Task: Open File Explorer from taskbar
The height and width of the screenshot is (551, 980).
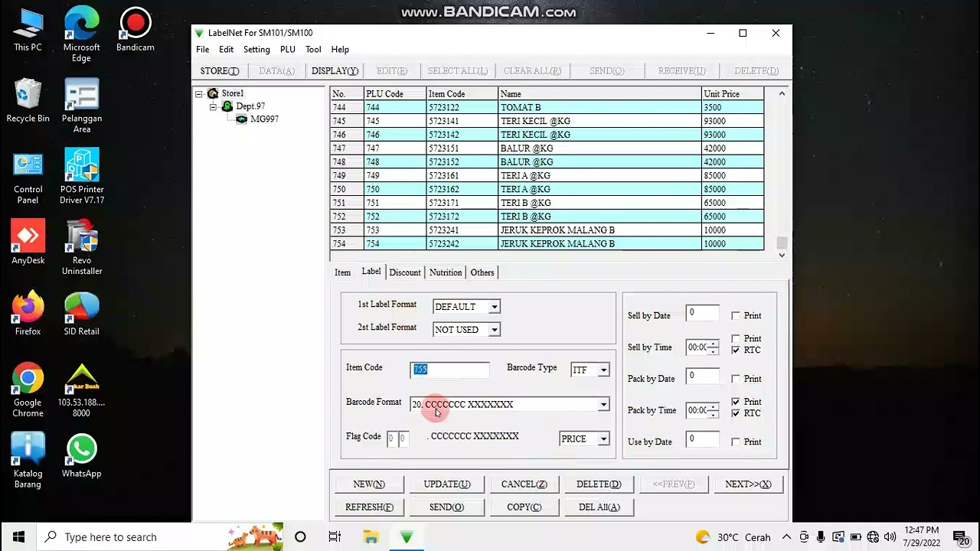Action: (371, 536)
